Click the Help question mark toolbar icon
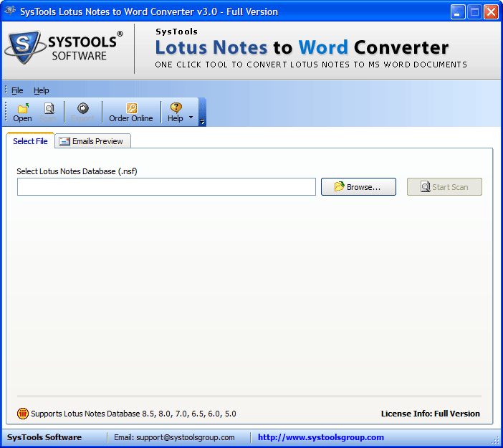The height and width of the screenshot is (448, 503). pyautogui.click(x=176, y=108)
